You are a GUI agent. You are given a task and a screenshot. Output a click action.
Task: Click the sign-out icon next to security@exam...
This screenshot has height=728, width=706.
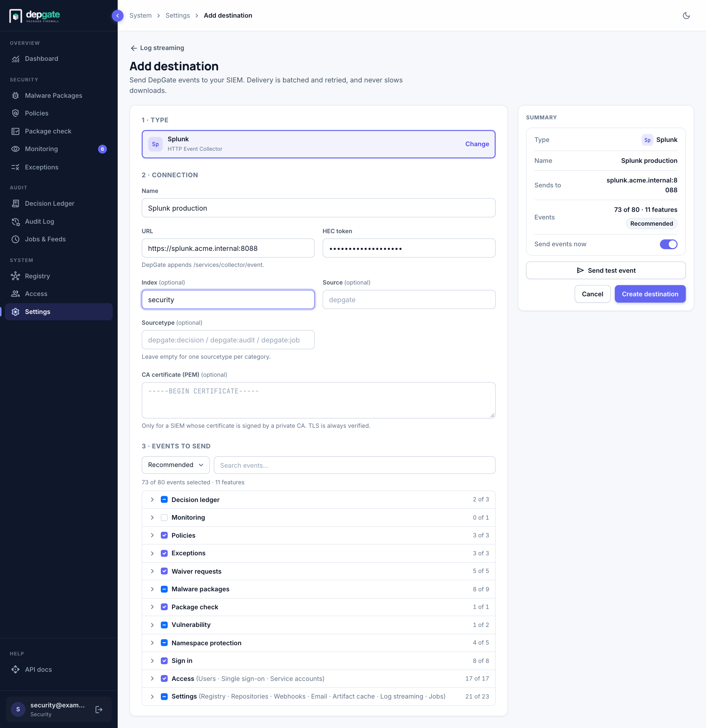click(x=99, y=709)
